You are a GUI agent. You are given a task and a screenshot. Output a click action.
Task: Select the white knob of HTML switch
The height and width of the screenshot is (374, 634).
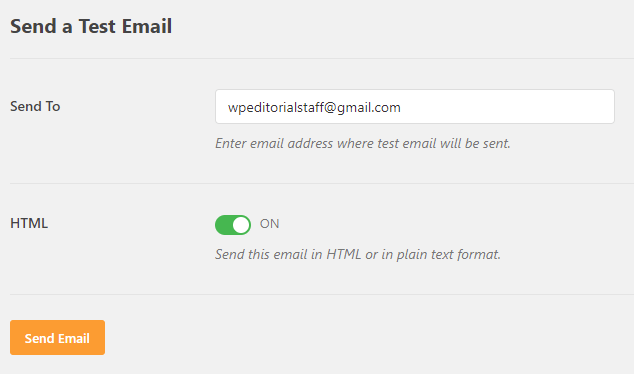click(241, 225)
